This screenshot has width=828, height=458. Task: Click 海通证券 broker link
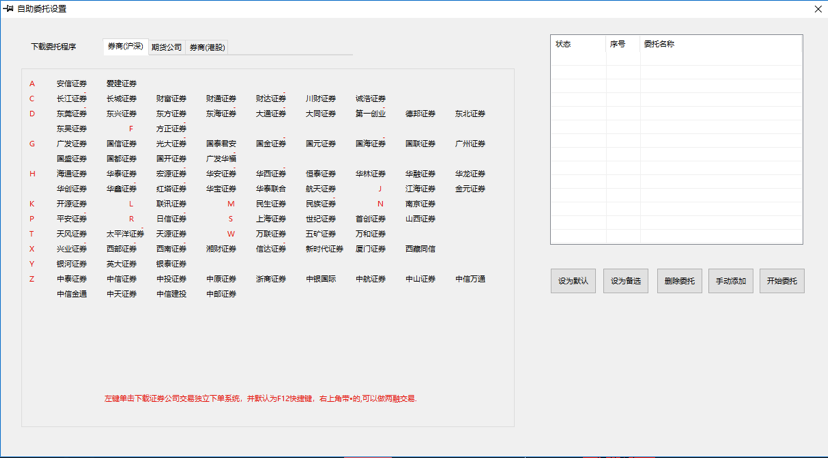click(72, 174)
